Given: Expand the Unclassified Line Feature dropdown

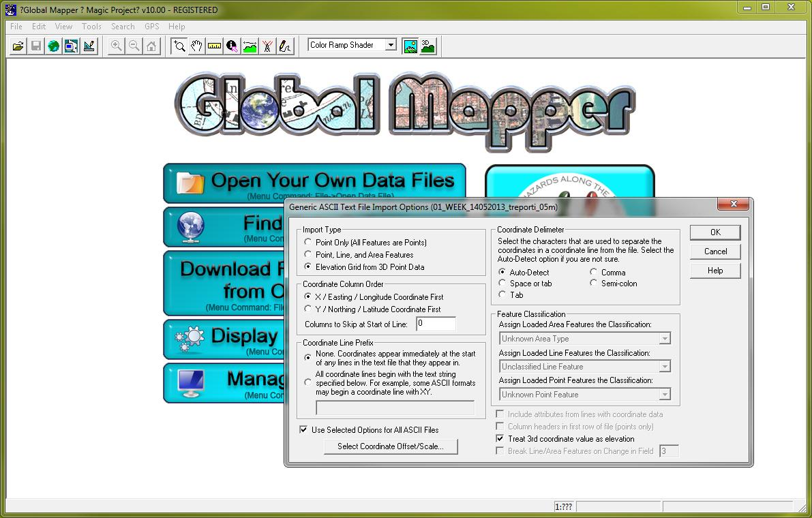Looking at the screenshot, I should click(665, 367).
